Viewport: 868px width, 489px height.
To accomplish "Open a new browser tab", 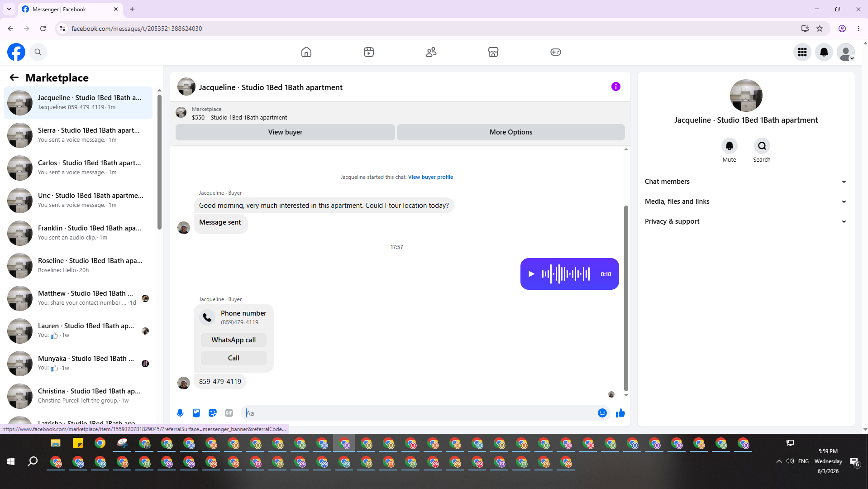I will tap(132, 9).
